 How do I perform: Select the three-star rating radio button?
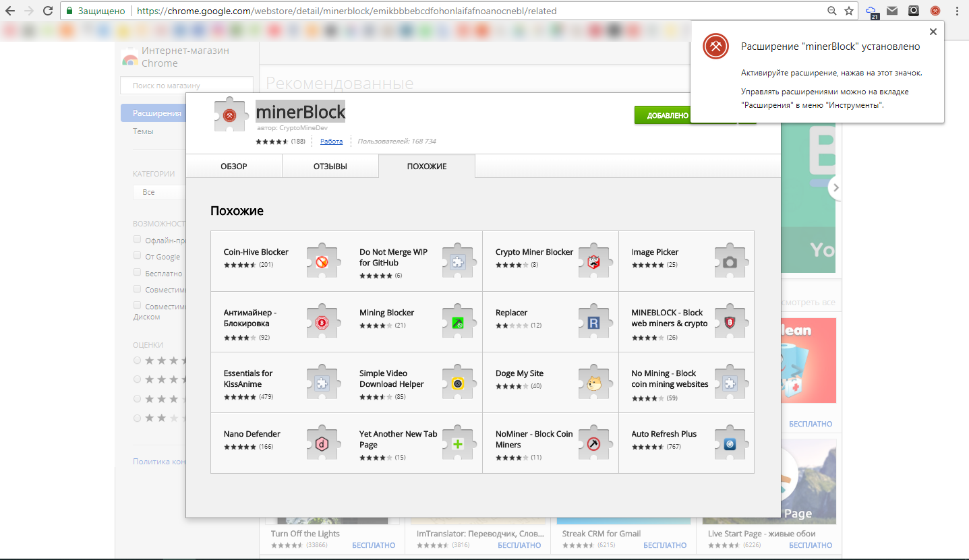pos(138,398)
